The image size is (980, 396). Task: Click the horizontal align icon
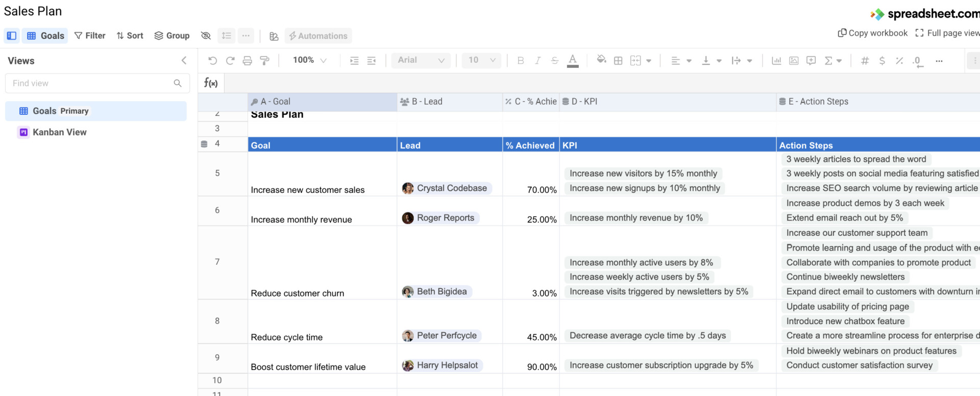[x=675, y=61]
